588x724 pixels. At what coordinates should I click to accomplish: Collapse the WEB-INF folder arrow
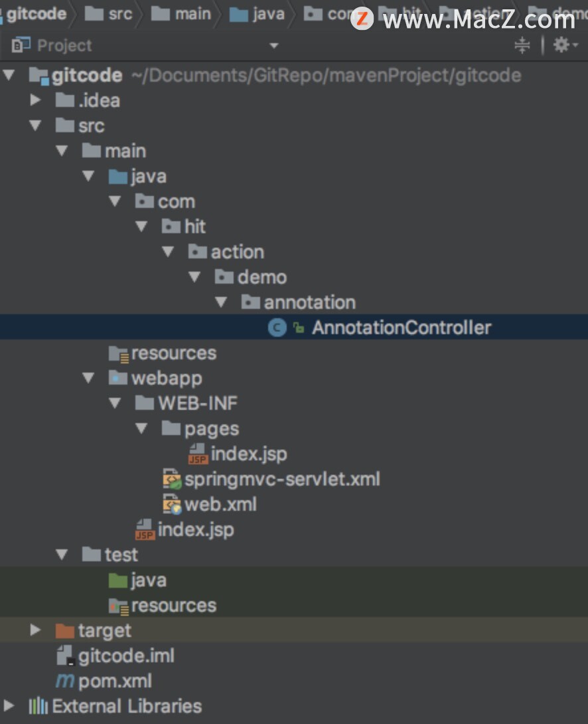(115, 403)
